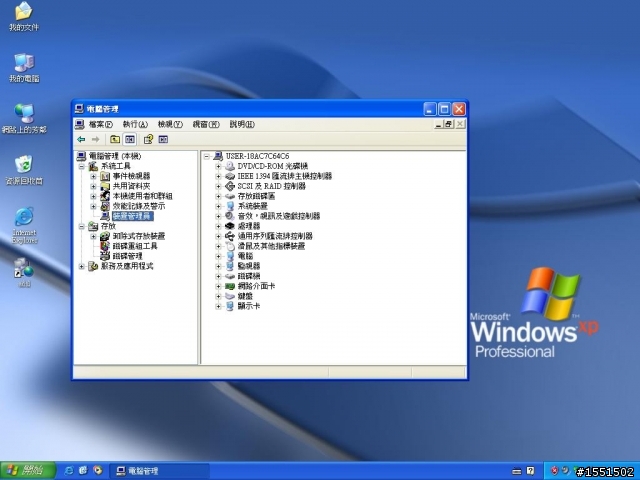Select the 通用序列匯流排控制器 icon

(230, 236)
